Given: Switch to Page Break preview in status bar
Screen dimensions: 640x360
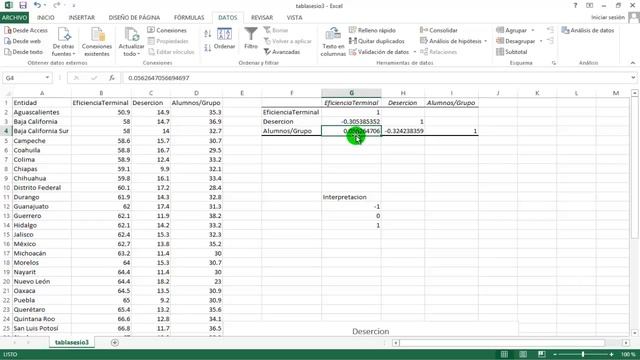Looking at the screenshot, I should 542,354.
